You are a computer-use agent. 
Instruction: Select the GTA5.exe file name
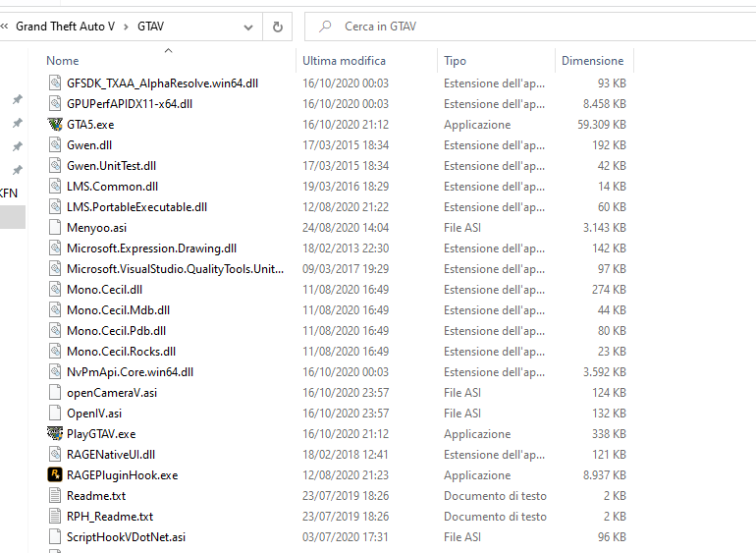90,125
